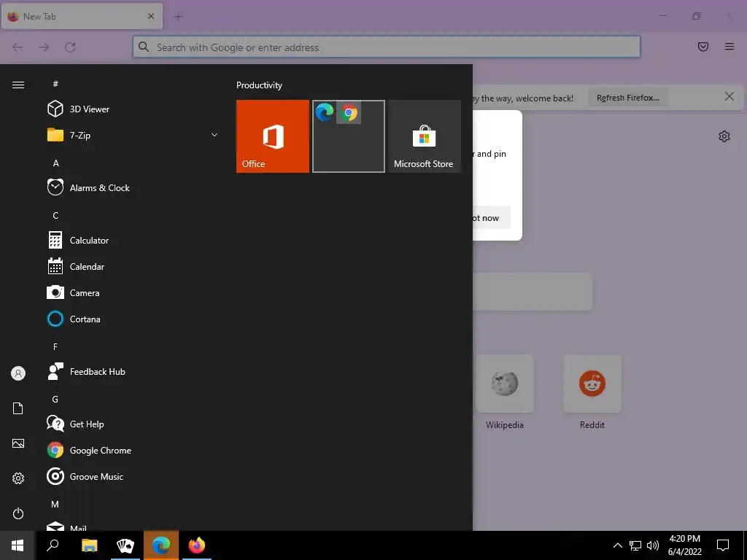Click the Productivity group title

point(259,85)
